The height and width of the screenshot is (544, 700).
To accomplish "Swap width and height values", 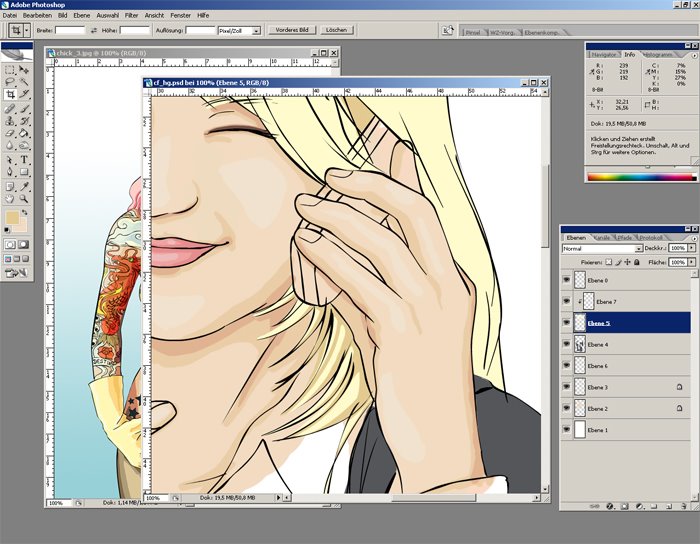I will (94, 30).
